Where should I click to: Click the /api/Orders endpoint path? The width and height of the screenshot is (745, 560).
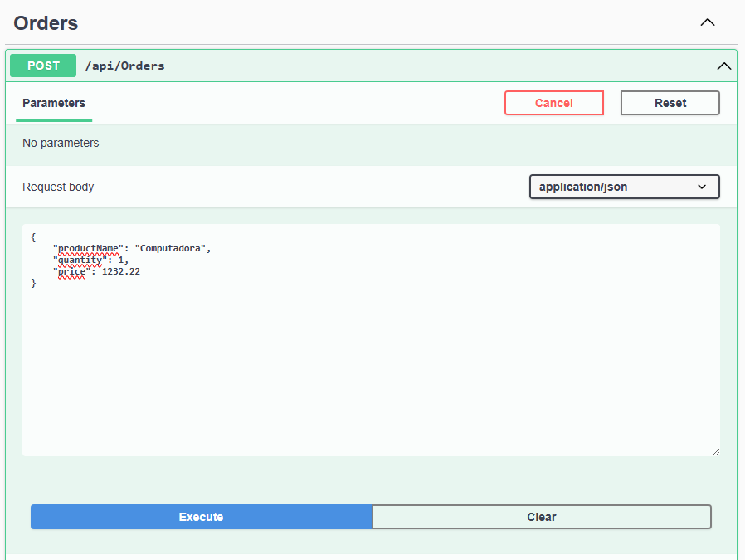pos(124,66)
